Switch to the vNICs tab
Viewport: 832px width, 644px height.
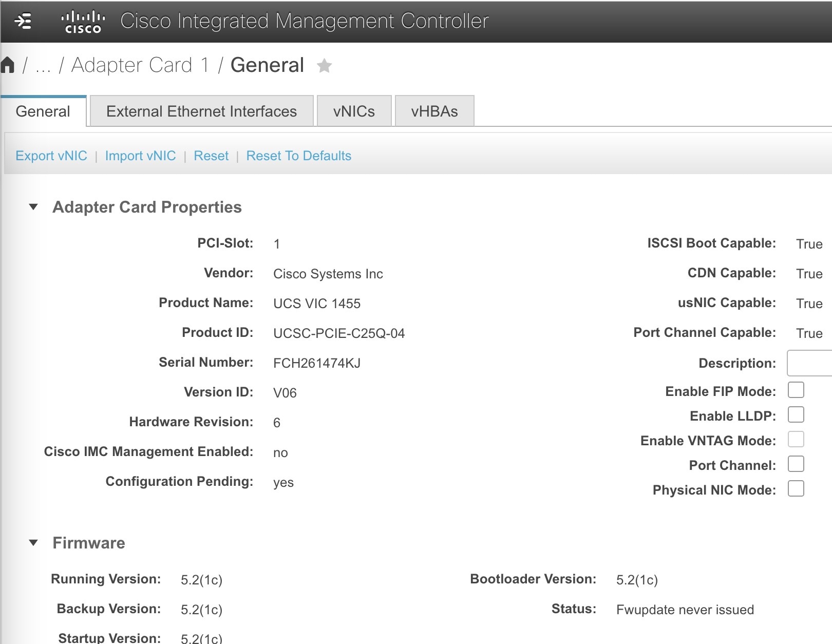click(353, 110)
